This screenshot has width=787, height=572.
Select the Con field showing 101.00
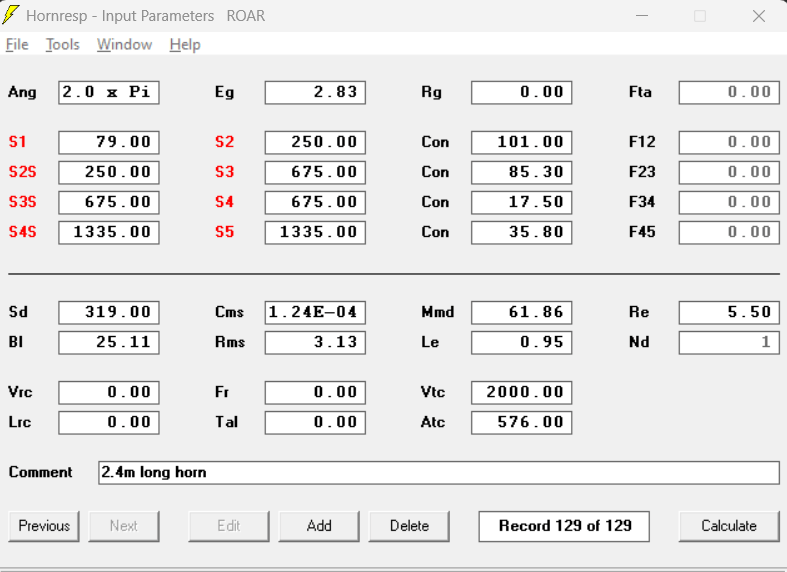pyautogui.click(x=521, y=142)
